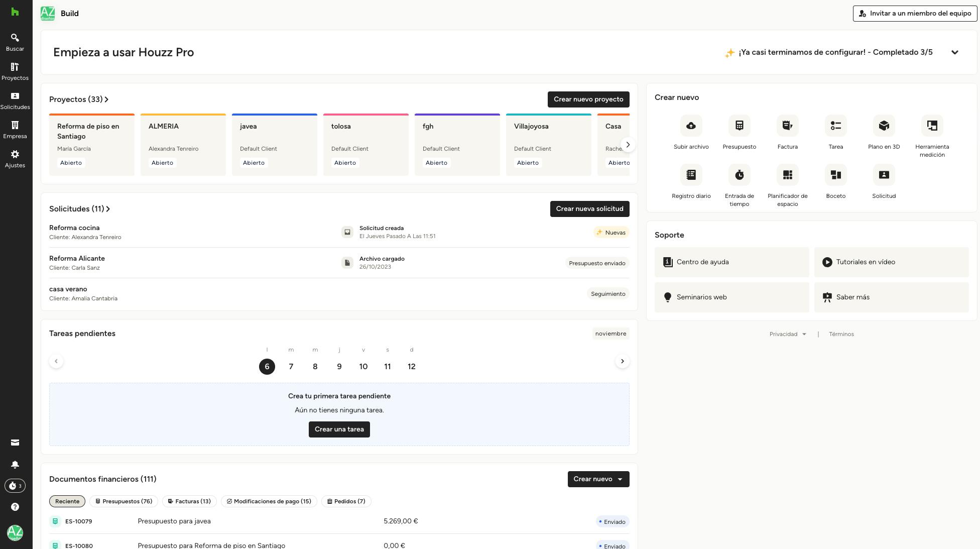
Task: Open Registro diario icon
Action: coord(691,175)
